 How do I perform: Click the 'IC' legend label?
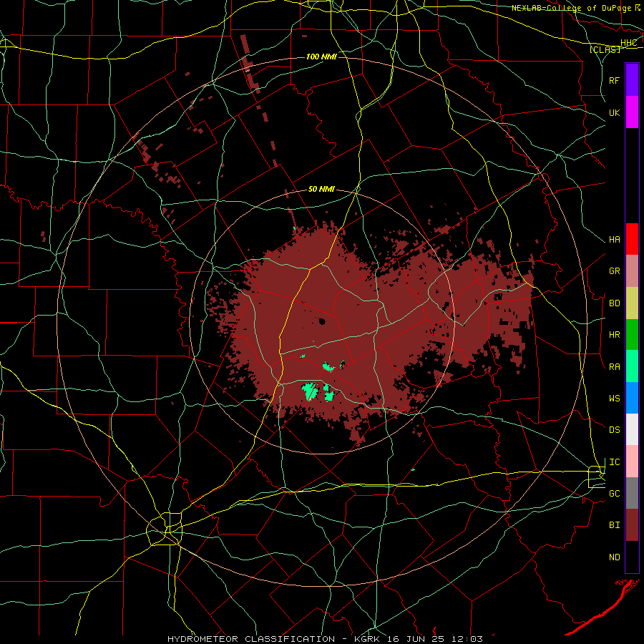coord(614,462)
